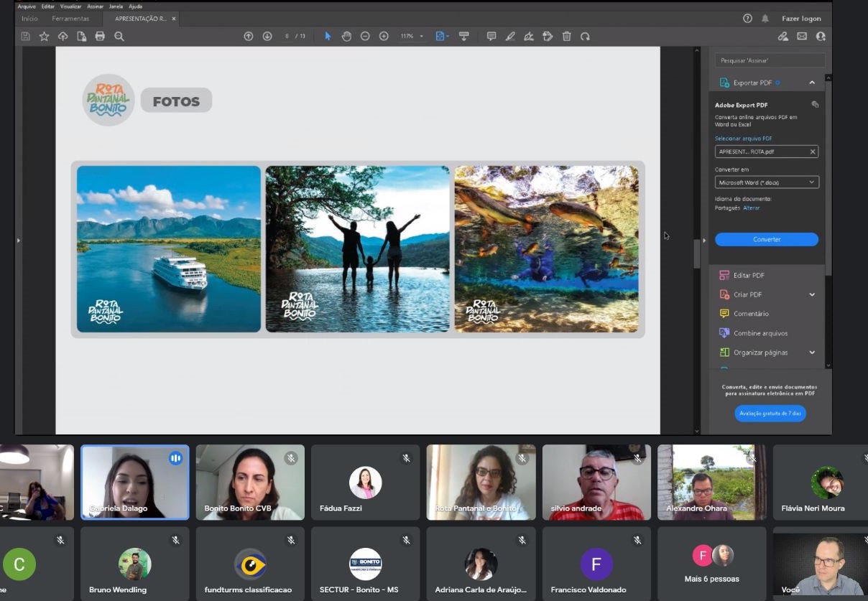Screen dimensions: 868x601
Task: Open the Editar menu
Action: point(48,6)
